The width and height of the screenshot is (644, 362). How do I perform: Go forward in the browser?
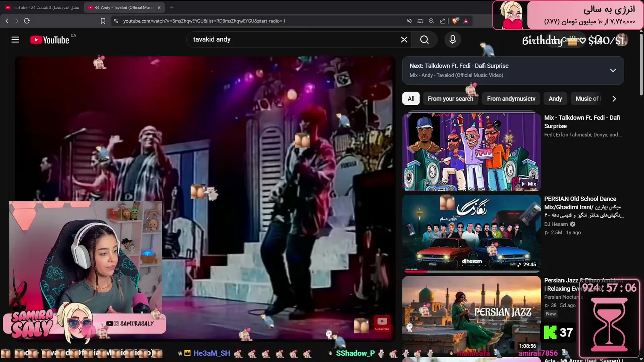tap(16, 21)
